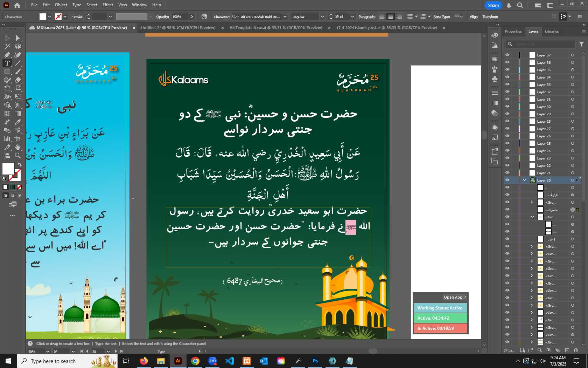Select the Rectangle tool
The image size is (588, 368).
click(x=7, y=71)
